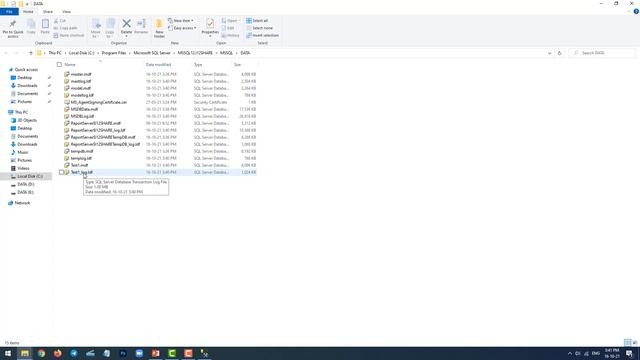Screen dimensions: 640x360
Task: Select the tempdb.mdf file
Action: (x=82, y=151)
